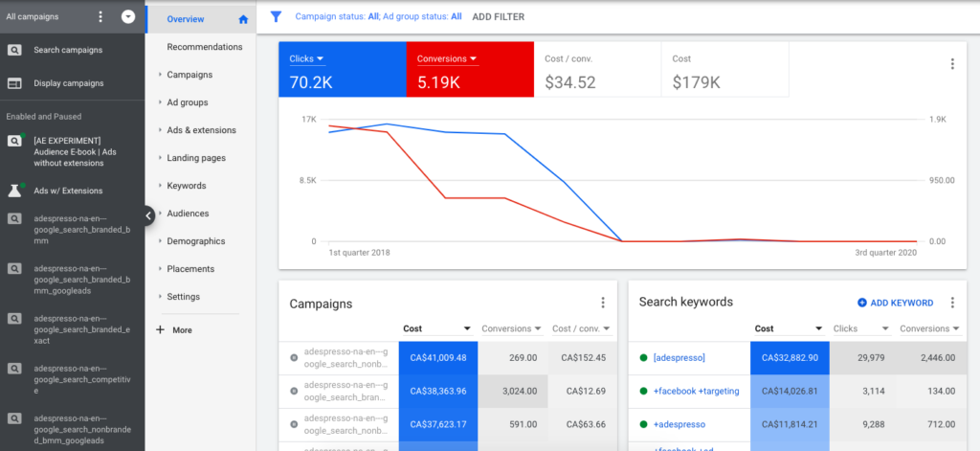Click the Ads w/ Extensions flask icon
Image resolution: width=980 pixels, height=451 pixels.
[15, 191]
